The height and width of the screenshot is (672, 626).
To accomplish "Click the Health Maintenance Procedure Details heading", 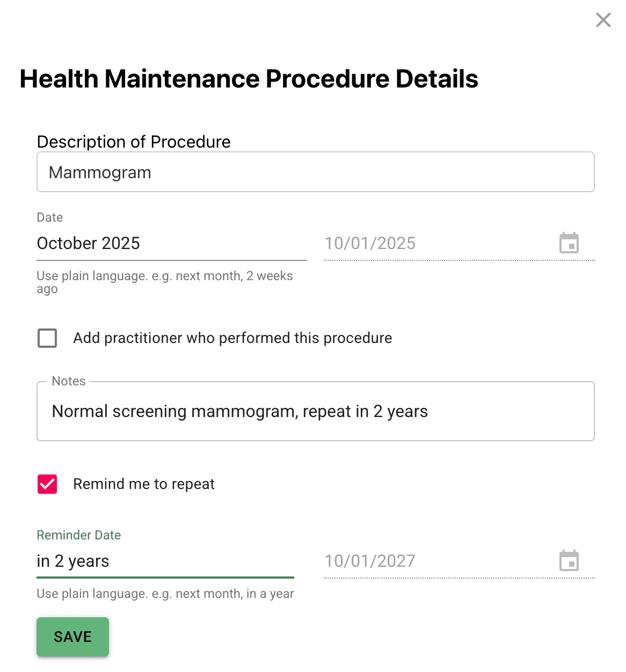I will point(249,78).
